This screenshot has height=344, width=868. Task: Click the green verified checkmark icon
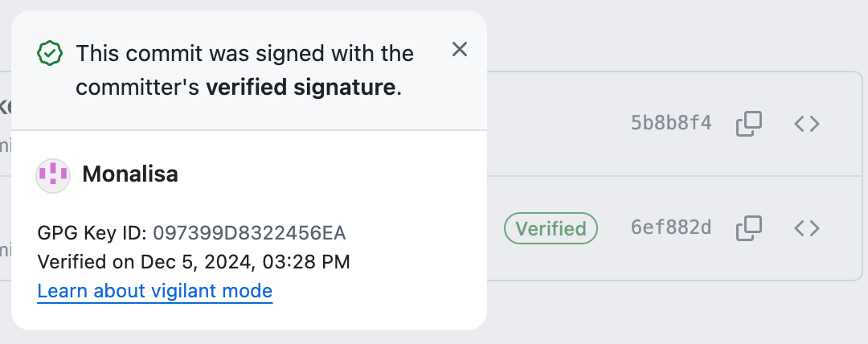(50, 54)
